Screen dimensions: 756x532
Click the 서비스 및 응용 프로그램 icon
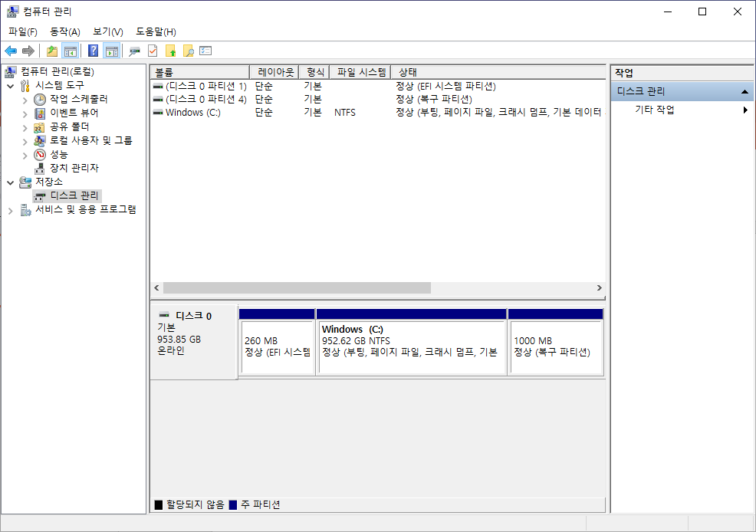pyautogui.click(x=25, y=210)
